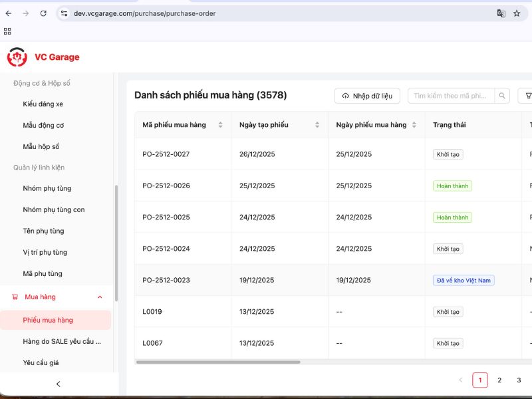Go to page 2 of the list

pyautogui.click(x=499, y=380)
